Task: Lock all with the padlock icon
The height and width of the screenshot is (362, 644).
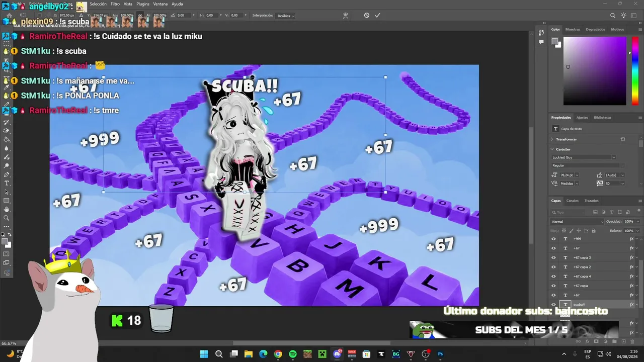Action: (594, 231)
